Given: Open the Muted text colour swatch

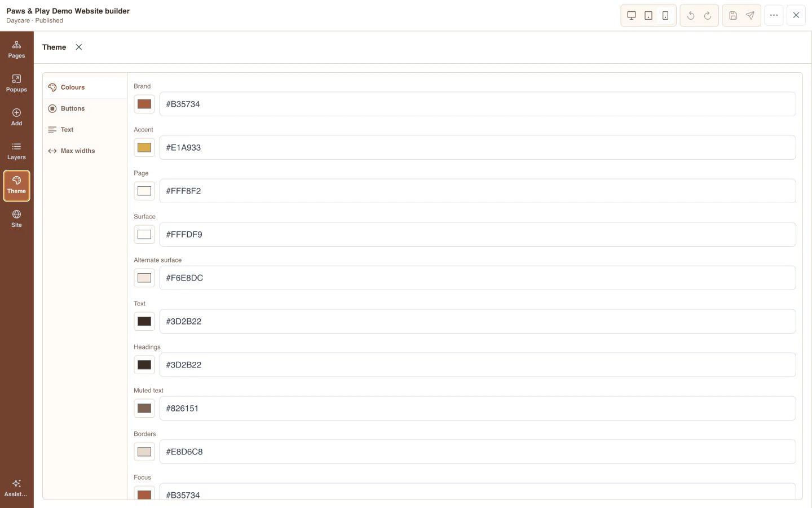Looking at the screenshot, I should [144, 408].
